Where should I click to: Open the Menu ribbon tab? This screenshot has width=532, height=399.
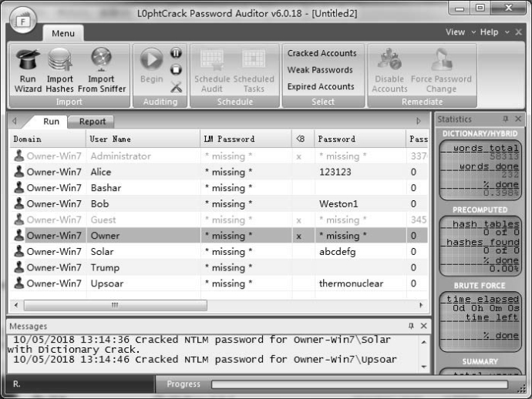[63, 33]
